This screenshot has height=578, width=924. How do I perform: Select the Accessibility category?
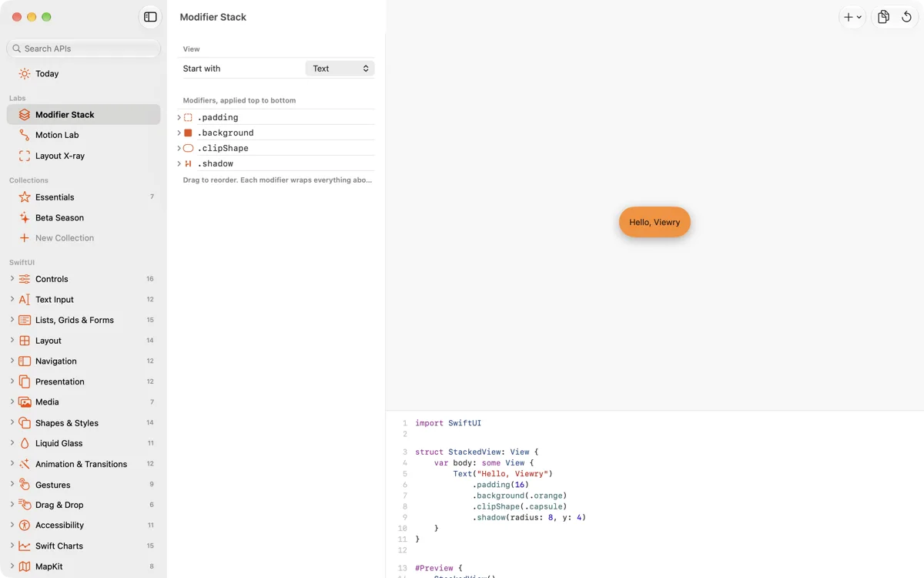click(x=84, y=526)
